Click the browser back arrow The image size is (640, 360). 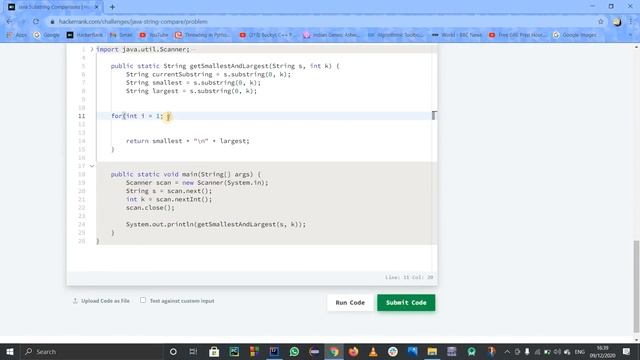pos(9,22)
